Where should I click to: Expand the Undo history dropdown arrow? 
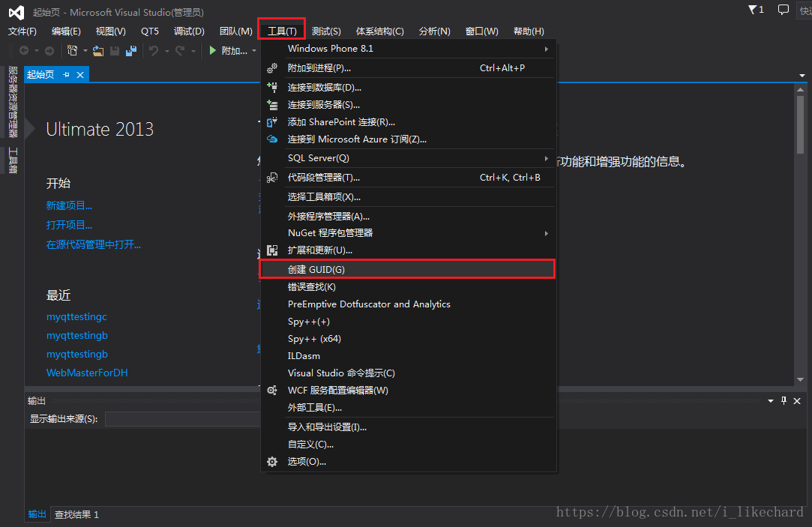tap(166, 51)
